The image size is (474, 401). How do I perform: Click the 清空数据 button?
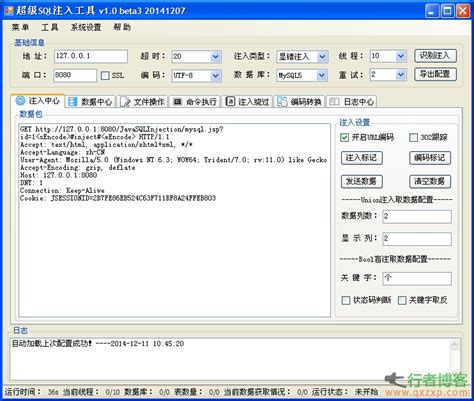click(x=430, y=181)
